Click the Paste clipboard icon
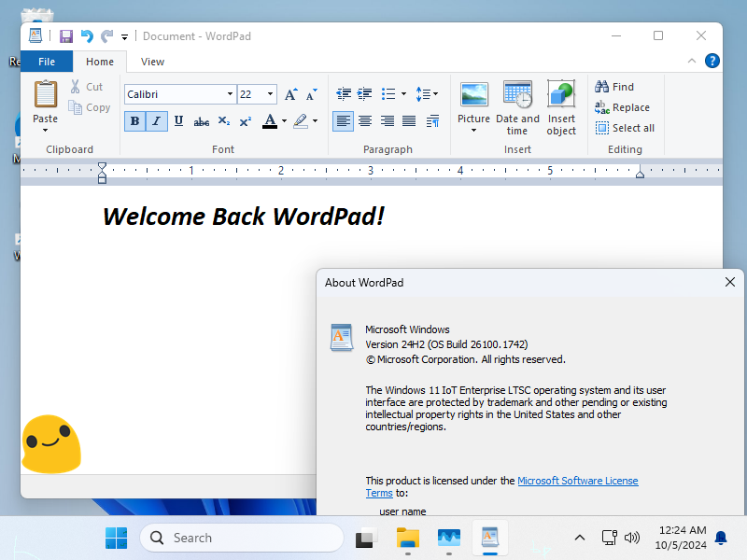The height and width of the screenshot is (560, 747). point(45,94)
